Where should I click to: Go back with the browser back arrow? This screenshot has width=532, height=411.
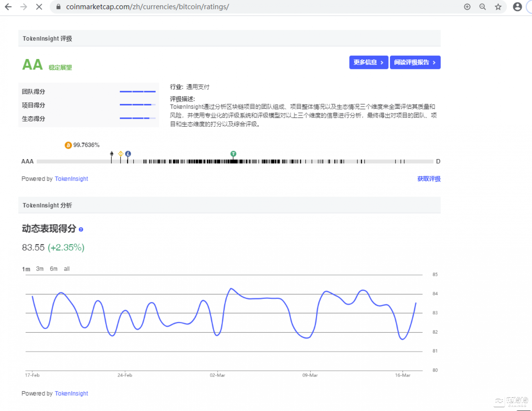pyautogui.click(x=8, y=7)
